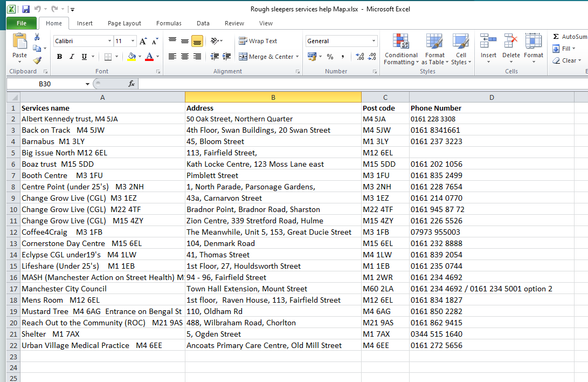Insert cells using the Insert icon
Screen dimensions: 588x382
[x=488, y=41]
